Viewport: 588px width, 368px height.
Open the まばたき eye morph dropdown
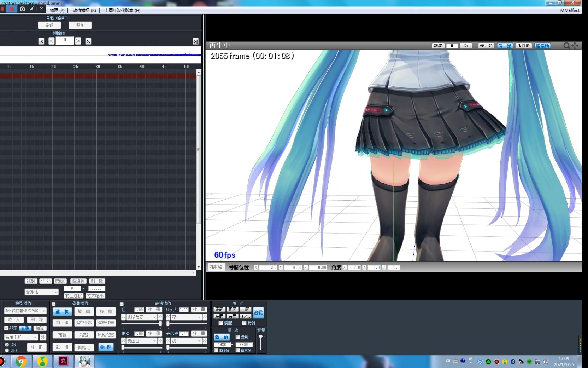[x=142, y=317]
